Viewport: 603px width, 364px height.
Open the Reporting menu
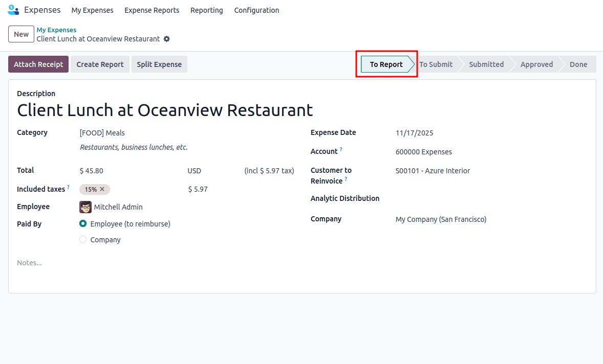pyautogui.click(x=206, y=10)
